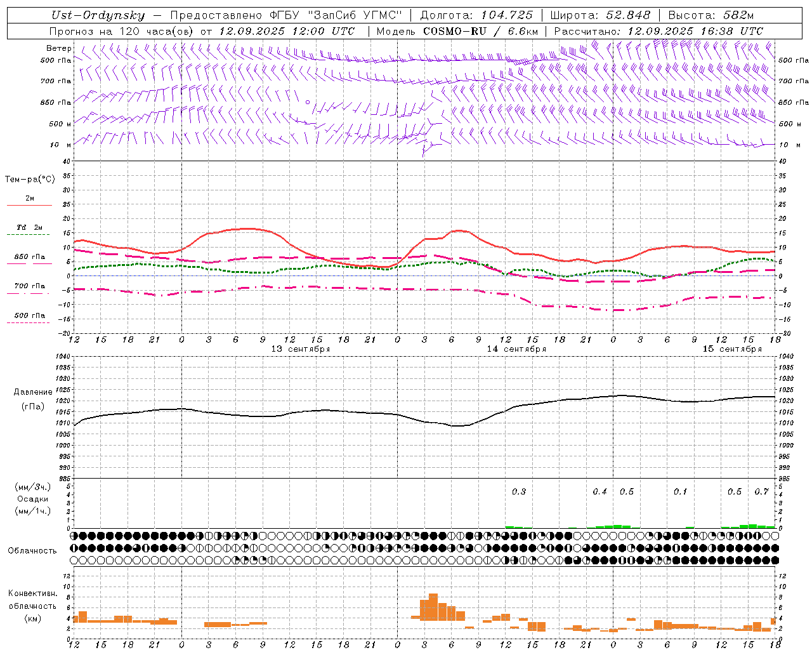The width and height of the screenshot is (812, 650).
Task: Click the precipitation amount 0.3
Action: coord(519,492)
